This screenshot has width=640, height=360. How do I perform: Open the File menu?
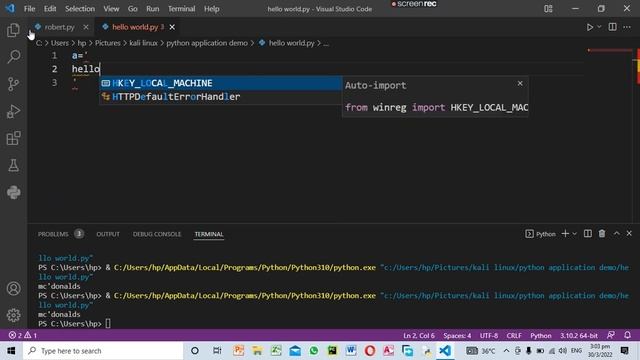coord(29,9)
